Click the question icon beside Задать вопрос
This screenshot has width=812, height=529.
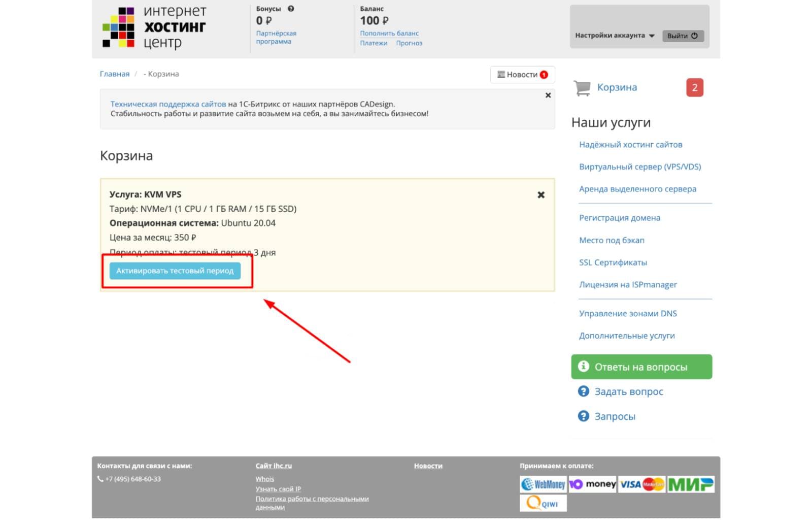(584, 391)
